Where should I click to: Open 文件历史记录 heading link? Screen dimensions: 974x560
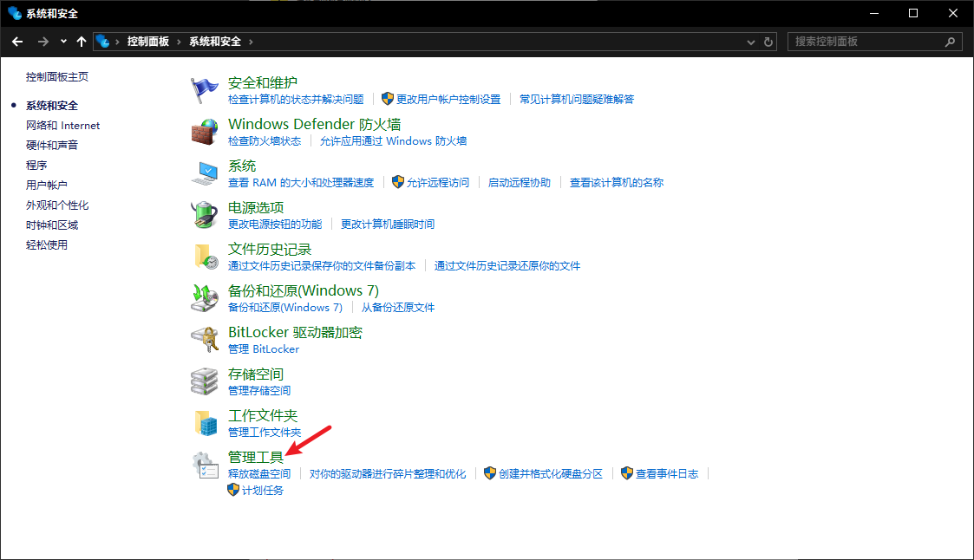click(x=270, y=249)
